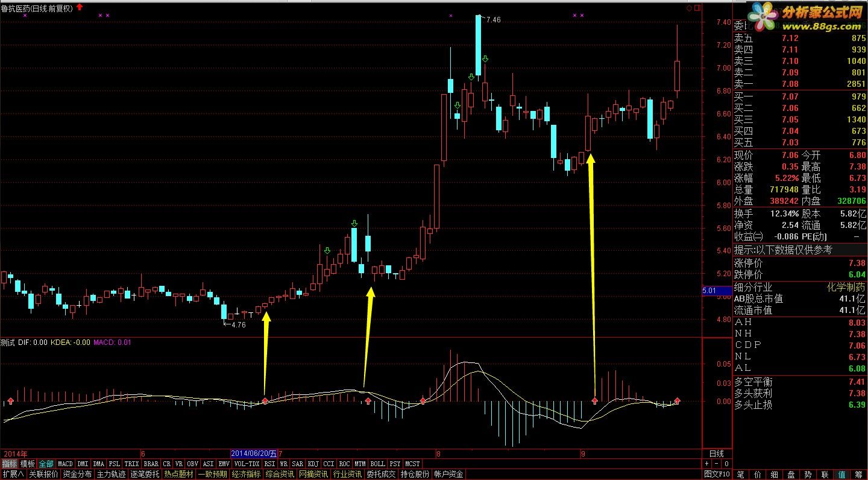Open the 热点题材 panel
868x480 pixels.
(x=179, y=475)
